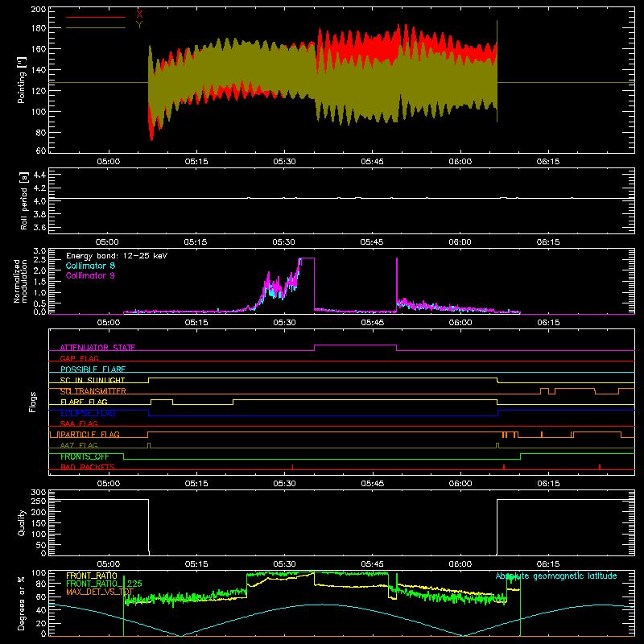Image resolution: width=644 pixels, height=644 pixels.
Task: Click the POSSIBLE_FLARE label
Action: [93, 369]
